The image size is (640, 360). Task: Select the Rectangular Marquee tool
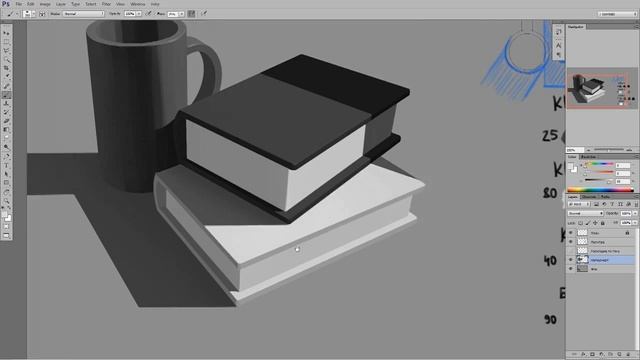pos(6,42)
